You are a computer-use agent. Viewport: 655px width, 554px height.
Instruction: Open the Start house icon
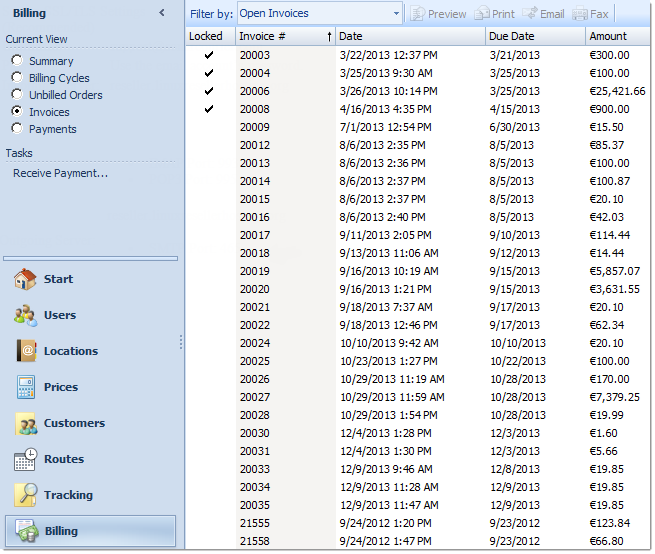pos(25,279)
